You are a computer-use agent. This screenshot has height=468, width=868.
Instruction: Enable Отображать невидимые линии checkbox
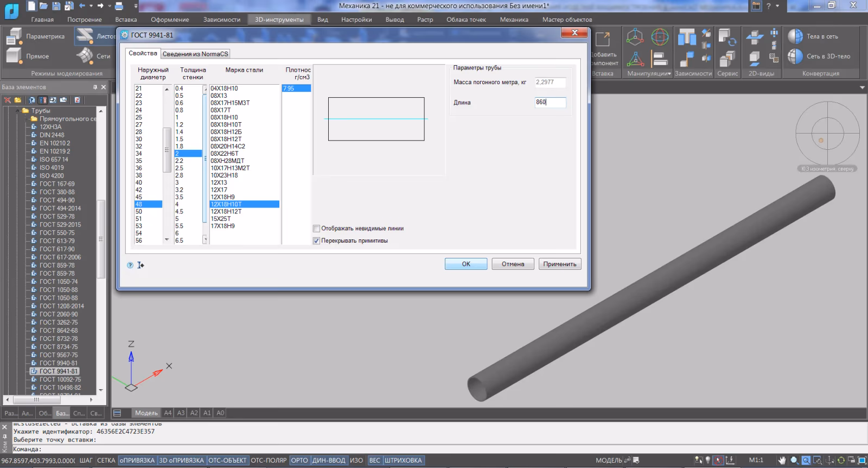[316, 229]
